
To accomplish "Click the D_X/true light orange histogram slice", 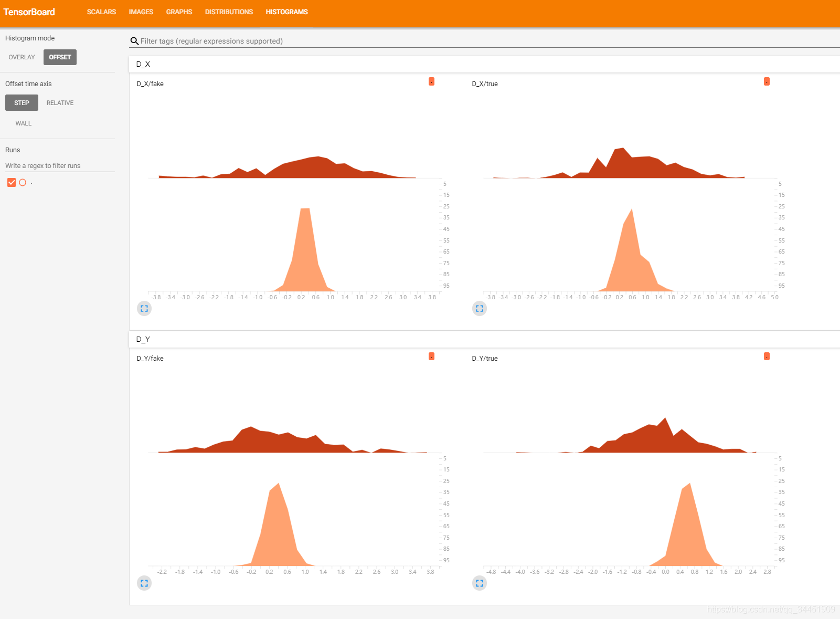I will 632,257.
